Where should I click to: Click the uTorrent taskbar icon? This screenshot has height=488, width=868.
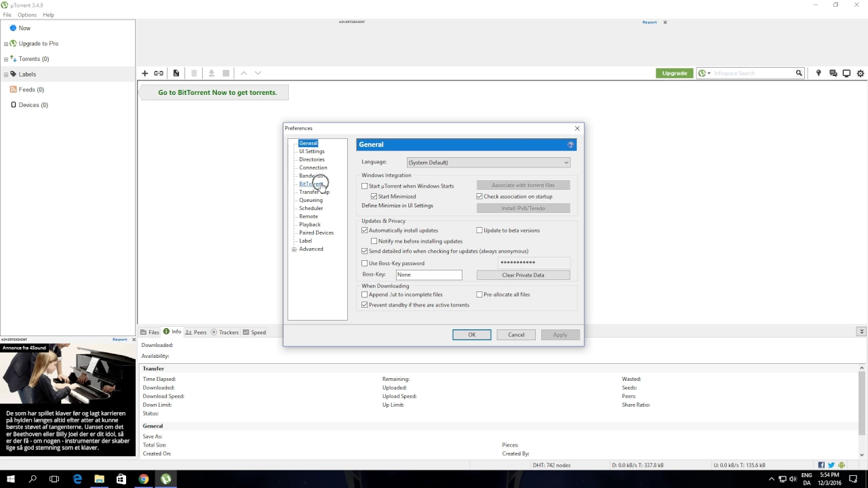coord(166,479)
